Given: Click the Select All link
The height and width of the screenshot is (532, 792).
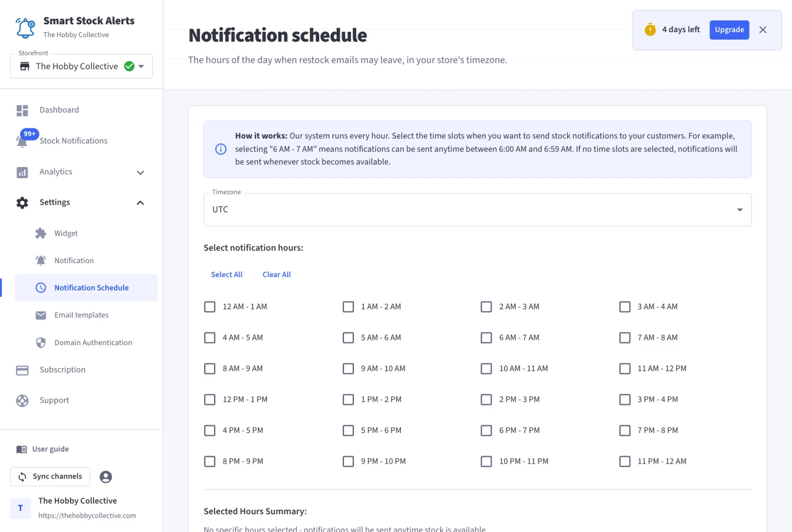Looking at the screenshot, I should coord(227,275).
